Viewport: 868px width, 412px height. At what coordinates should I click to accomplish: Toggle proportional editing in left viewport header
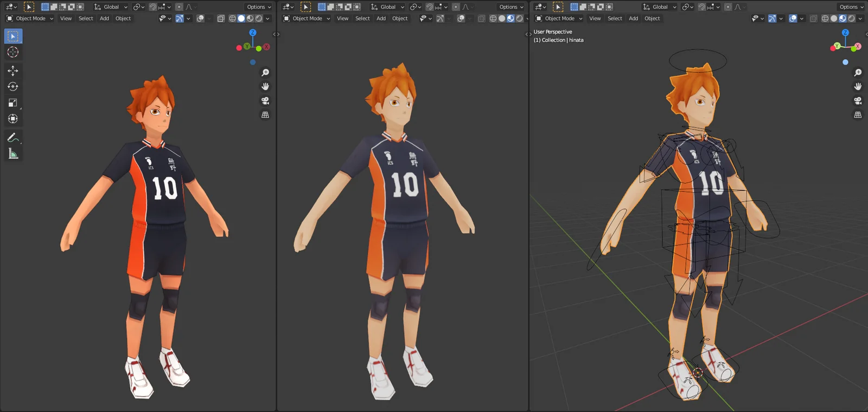[x=179, y=7]
